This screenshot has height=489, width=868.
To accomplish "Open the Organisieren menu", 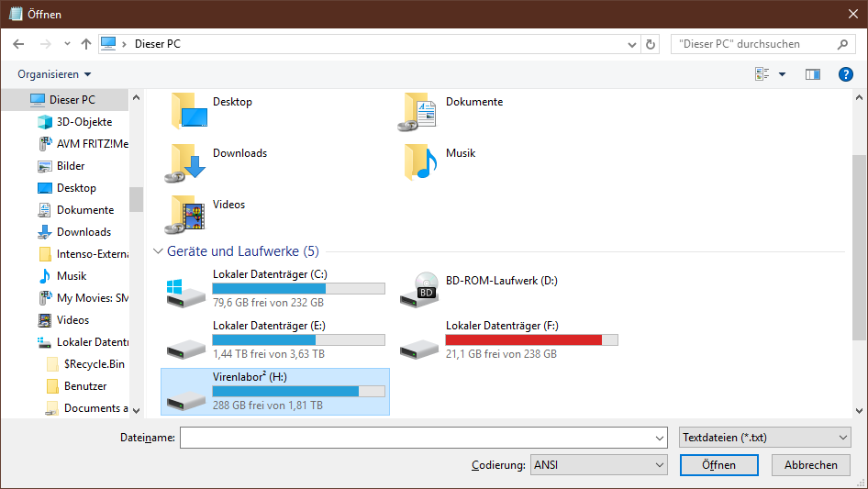I will point(54,74).
